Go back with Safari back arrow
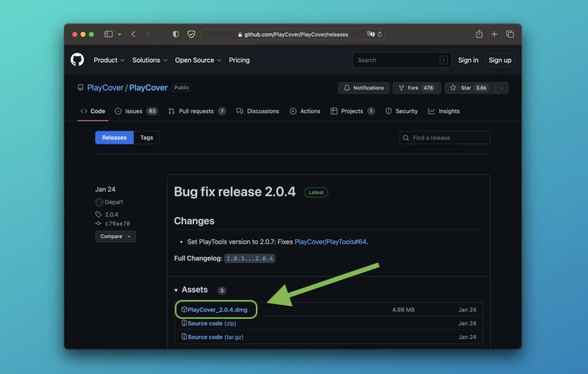Viewport: 588px width, 374px height. coord(133,34)
